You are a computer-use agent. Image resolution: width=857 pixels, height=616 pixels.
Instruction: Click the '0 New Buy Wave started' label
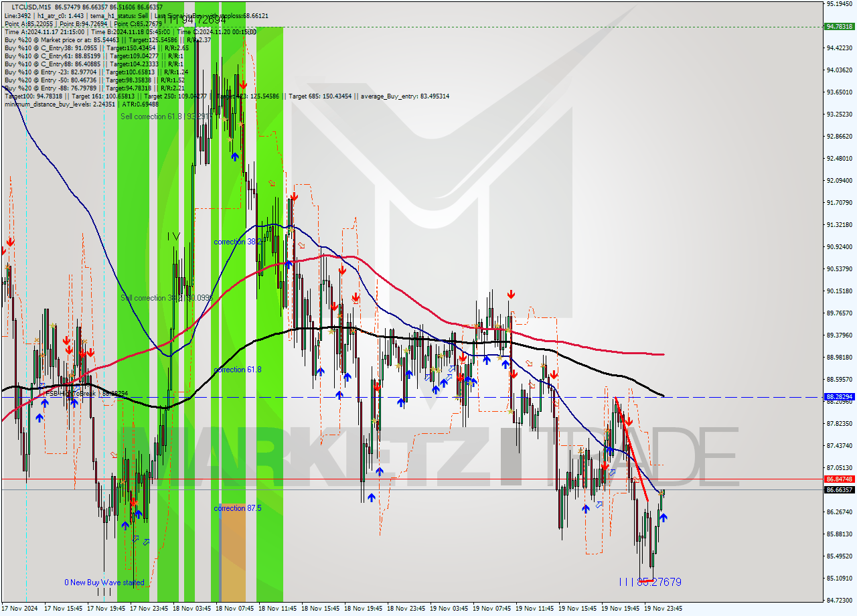(104, 583)
